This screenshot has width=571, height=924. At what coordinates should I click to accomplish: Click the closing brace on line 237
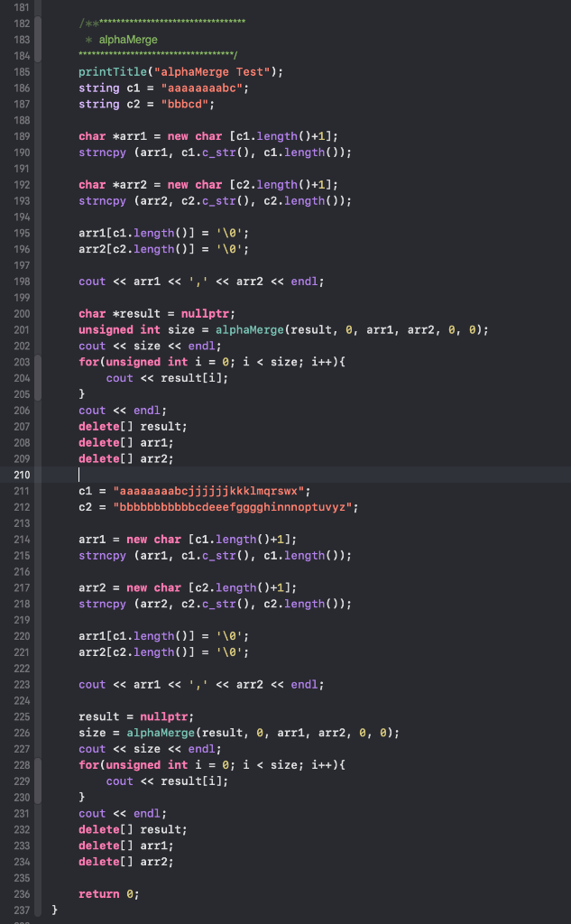coord(55,910)
